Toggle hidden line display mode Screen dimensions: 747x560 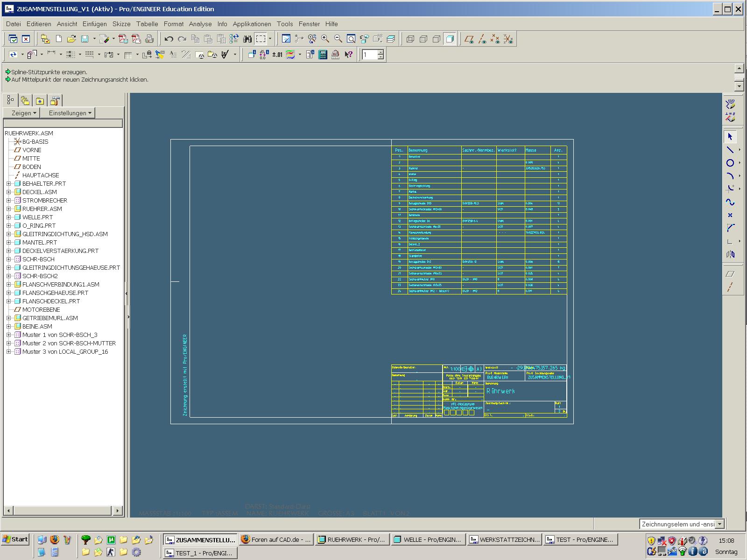point(423,39)
